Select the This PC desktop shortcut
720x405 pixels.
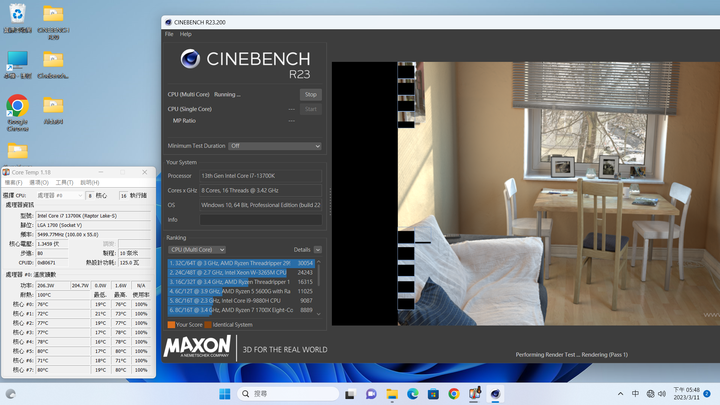pyautogui.click(x=17, y=65)
